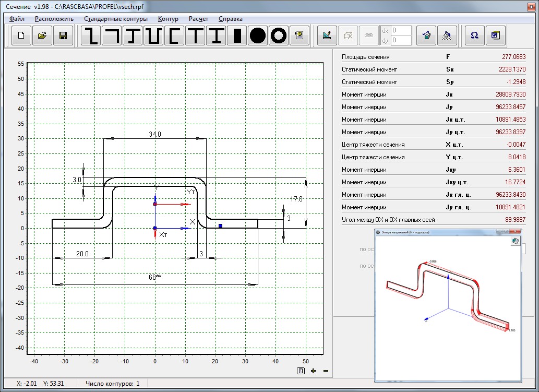Open the profile library list icon
Screen dimensions: 539x392
coord(300,35)
